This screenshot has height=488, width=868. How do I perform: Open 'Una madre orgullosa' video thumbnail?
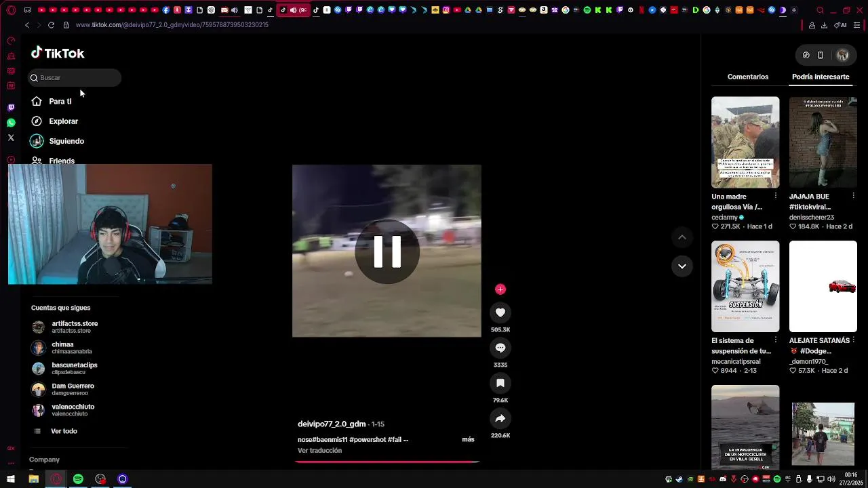pyautogui.click(x=745, y=142)
